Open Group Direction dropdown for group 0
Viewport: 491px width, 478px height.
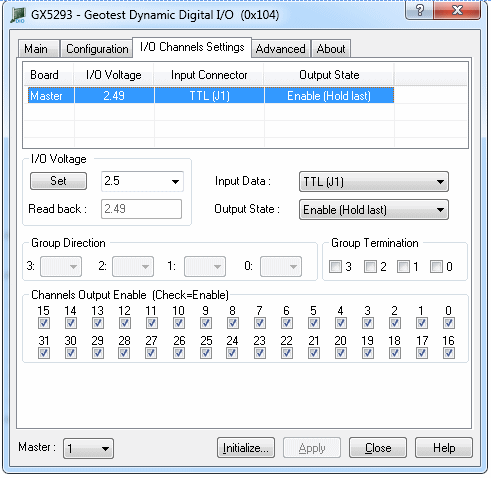(x=281, y=266)
